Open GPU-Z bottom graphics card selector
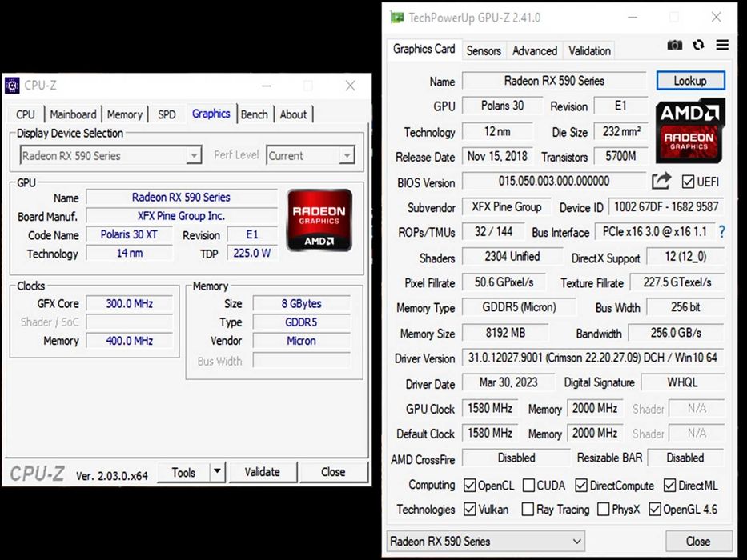The width and height of the screenshot is (747, 560). [x=485, y=541]
